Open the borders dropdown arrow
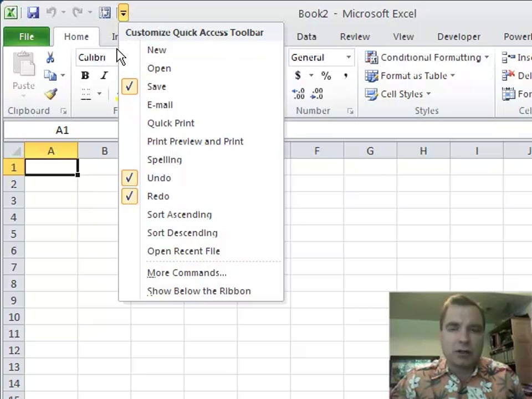The height and width of the screenshot is (399, 532). (99, 94)
